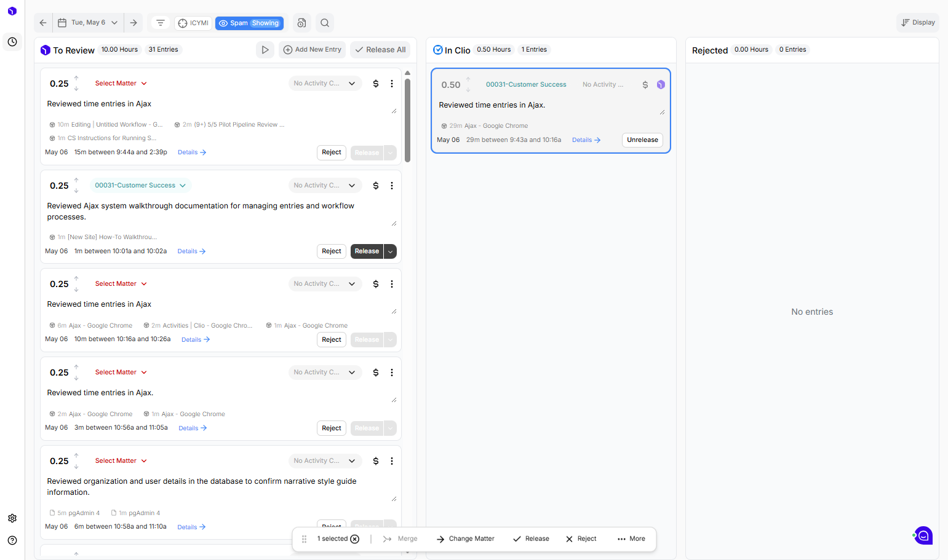Click the play icon in To Review header

point(265,50)
